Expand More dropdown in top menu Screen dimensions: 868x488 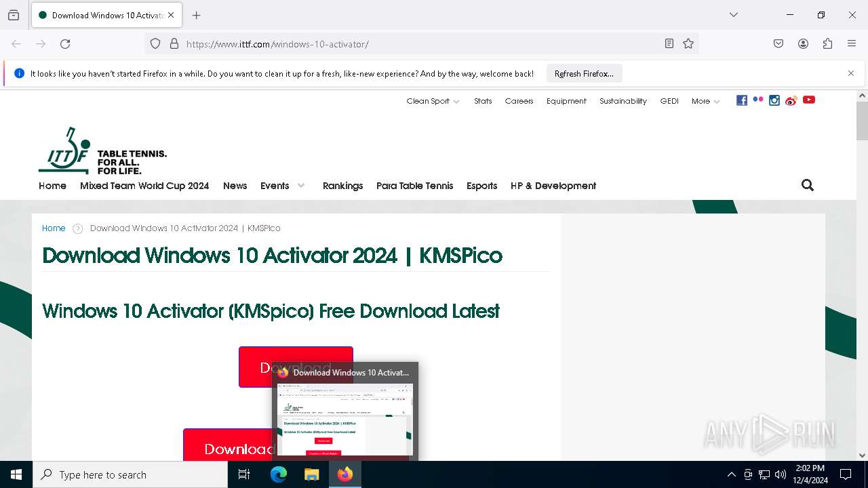point(705,101)
